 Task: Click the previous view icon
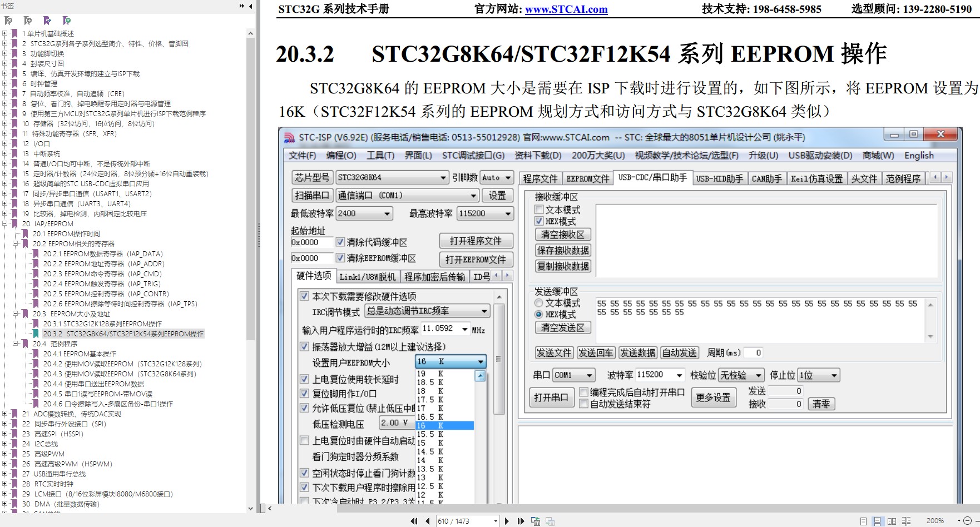(535, 521)
